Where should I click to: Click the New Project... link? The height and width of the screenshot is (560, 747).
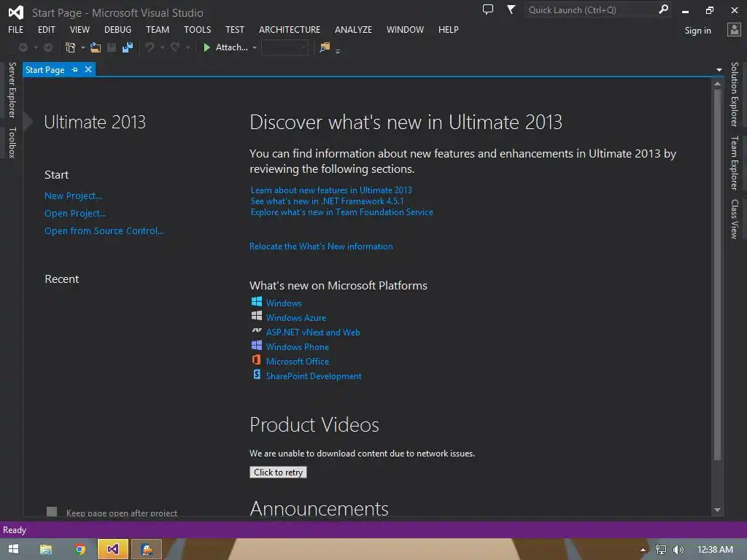click(73, 195)
